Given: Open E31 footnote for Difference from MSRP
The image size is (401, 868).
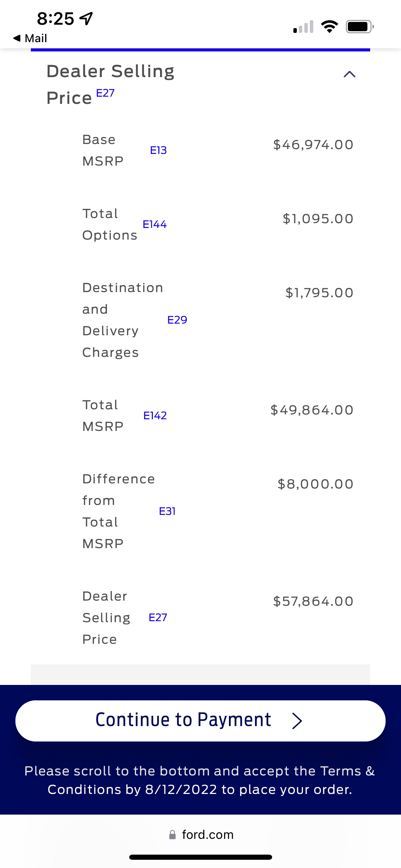Looking at the screenshot, I should (x=167, y=511).
